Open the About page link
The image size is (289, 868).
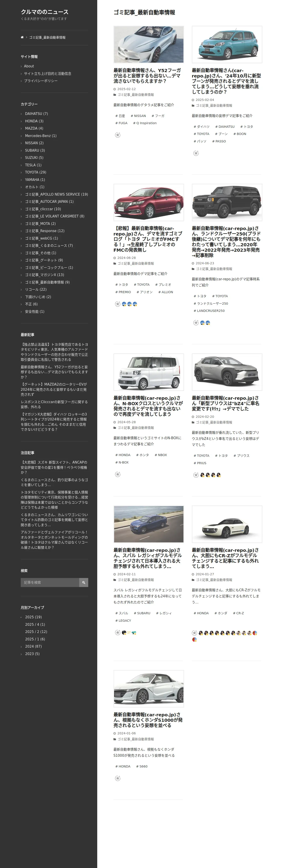coord(29,66)
